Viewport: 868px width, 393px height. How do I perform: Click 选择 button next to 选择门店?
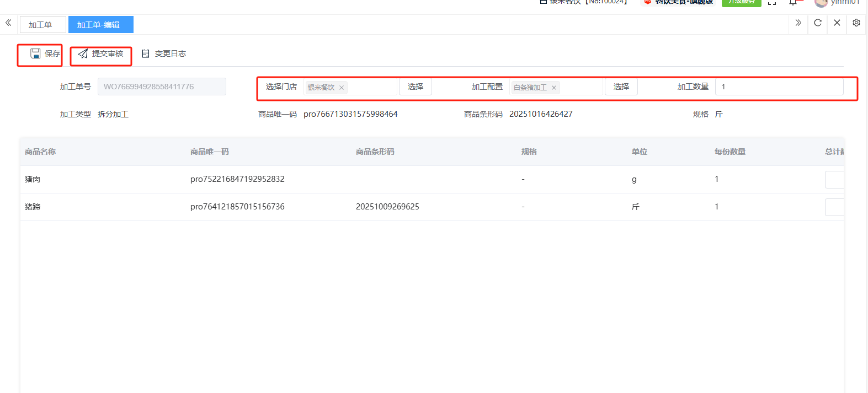coord(416,87)
